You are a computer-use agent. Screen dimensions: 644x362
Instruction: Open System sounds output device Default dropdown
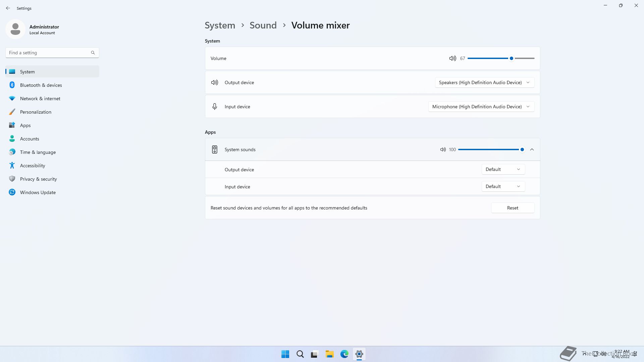503,169
